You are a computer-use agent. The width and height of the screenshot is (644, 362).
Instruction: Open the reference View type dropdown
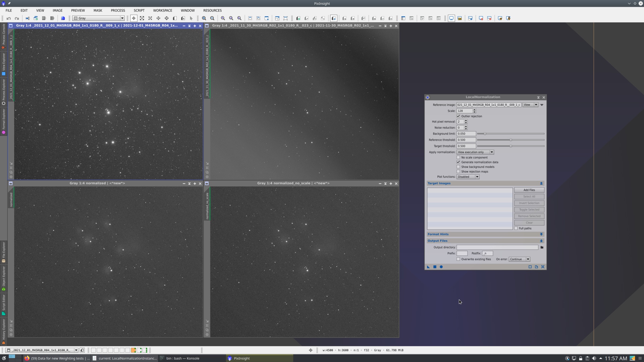point(530,105)
